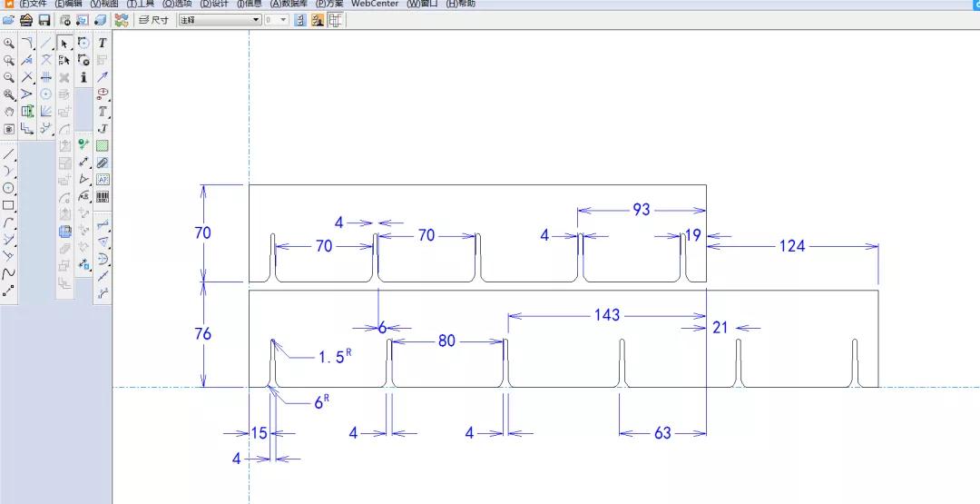Select the angle dimension tool

pyautogui.click(x=83, y=180)
